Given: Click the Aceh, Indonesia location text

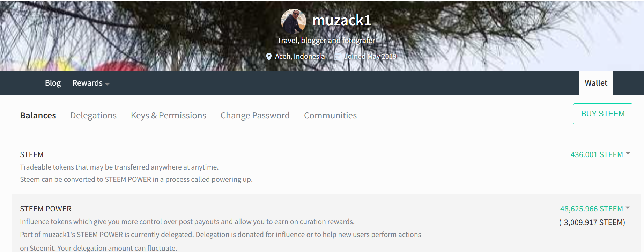Looking at the screenshot, I should 299,56.
